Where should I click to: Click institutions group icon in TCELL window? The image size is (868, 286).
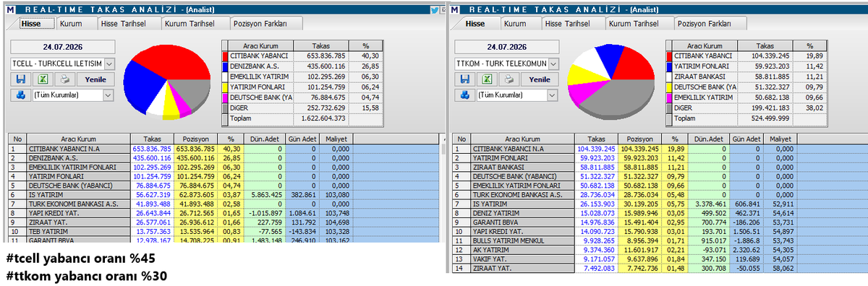[20, 95]
